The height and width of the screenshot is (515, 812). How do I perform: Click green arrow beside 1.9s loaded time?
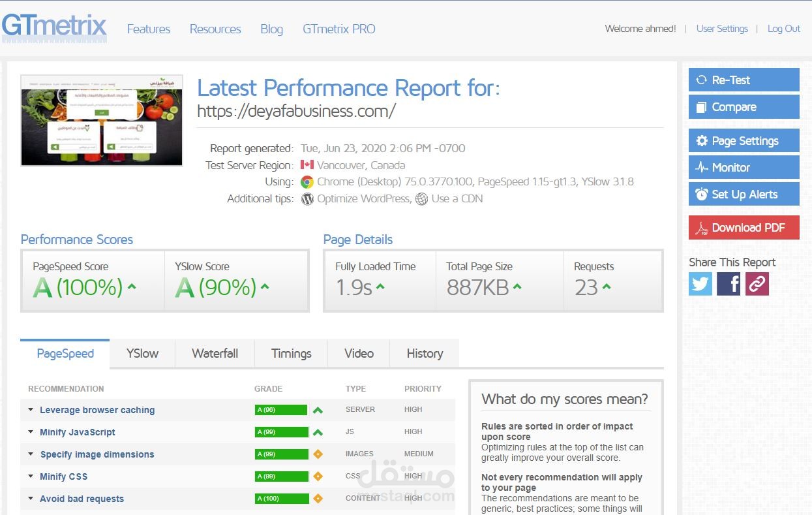[380, 287]
